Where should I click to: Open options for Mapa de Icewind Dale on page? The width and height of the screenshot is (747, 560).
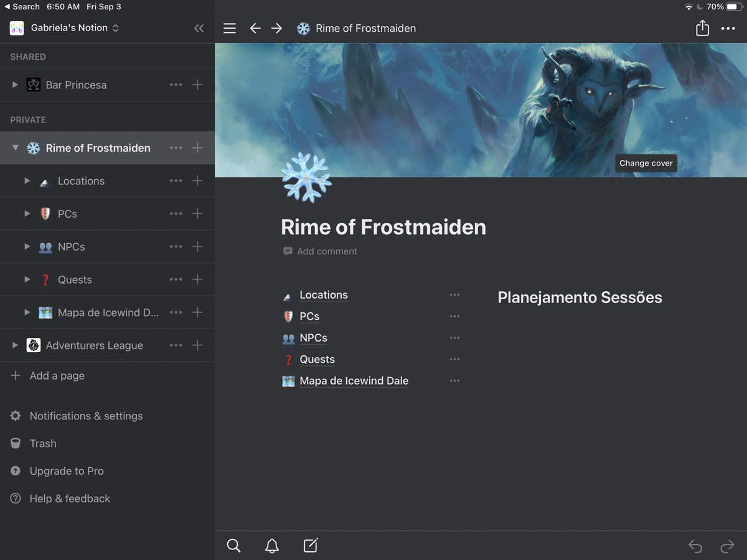pos(454,381)
